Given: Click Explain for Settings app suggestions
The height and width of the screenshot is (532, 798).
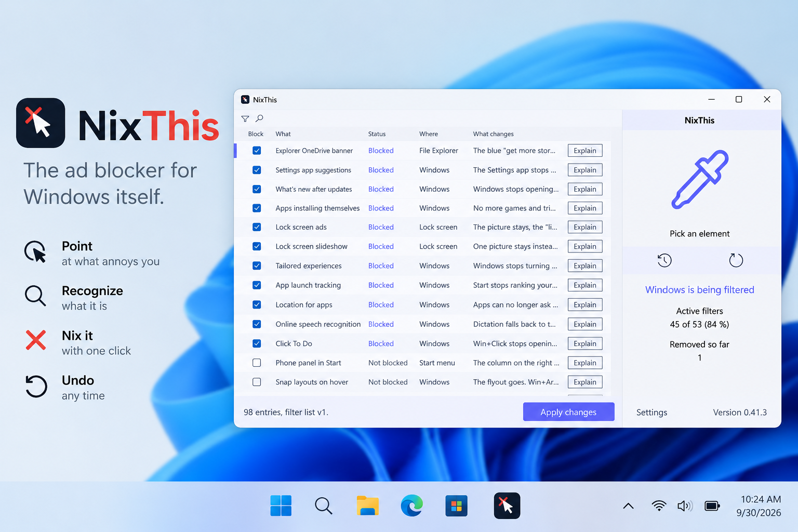Looking at the screenshot, I should [x=585, y=170].
